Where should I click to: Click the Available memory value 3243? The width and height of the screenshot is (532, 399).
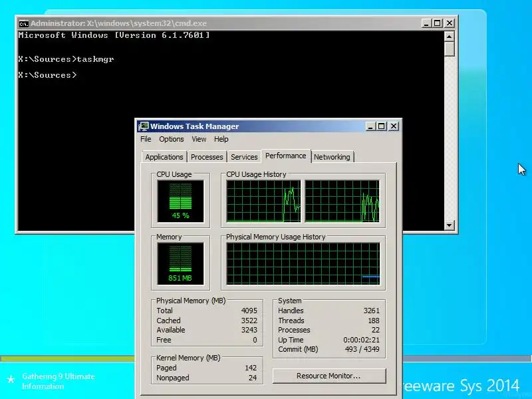click(x=249, y=330)
